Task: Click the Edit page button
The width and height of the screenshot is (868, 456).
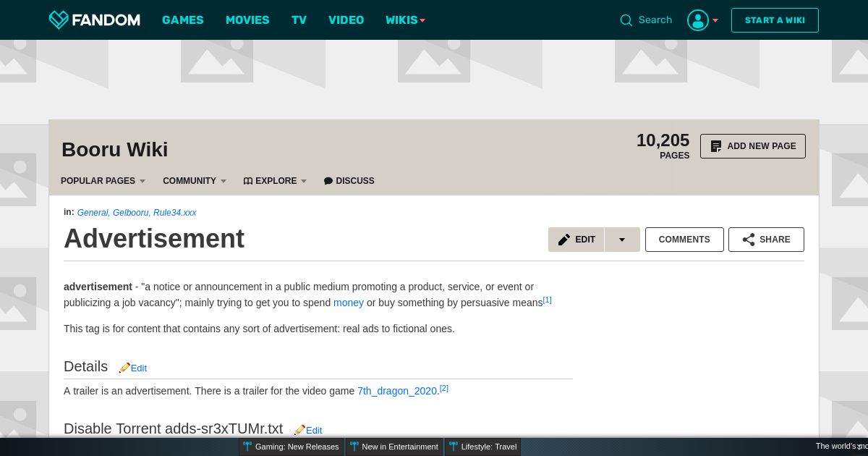Action: 576,240
